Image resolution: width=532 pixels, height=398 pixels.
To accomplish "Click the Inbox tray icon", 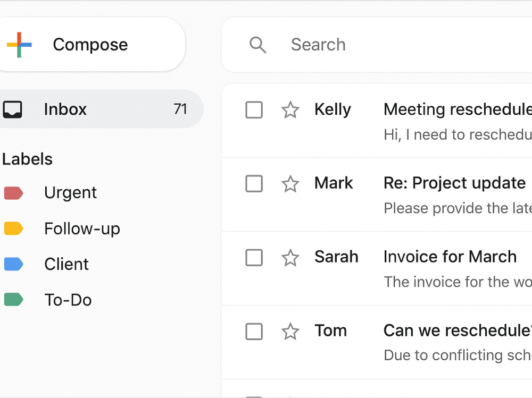I will [x=13, y=109].
